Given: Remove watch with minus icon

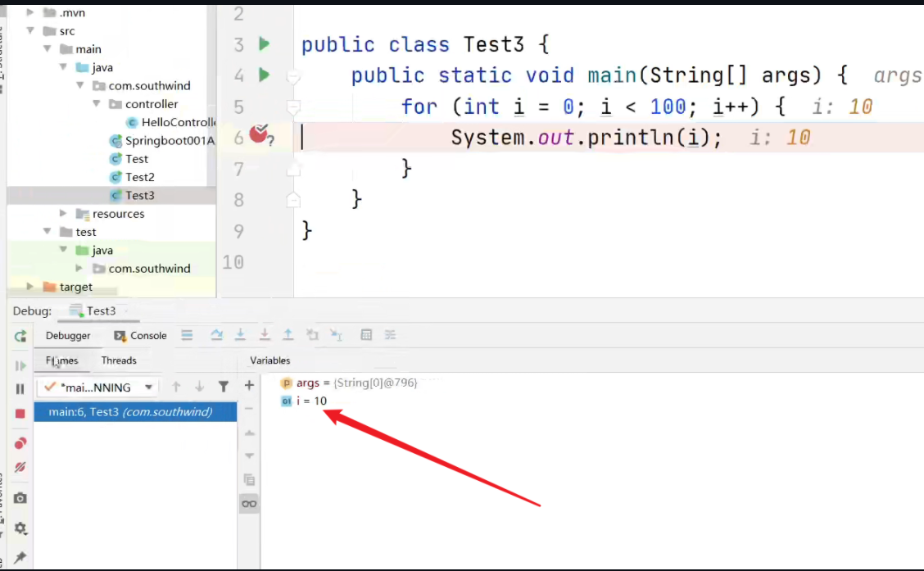Looking at the screenshot, I should (x=249, y=408).
